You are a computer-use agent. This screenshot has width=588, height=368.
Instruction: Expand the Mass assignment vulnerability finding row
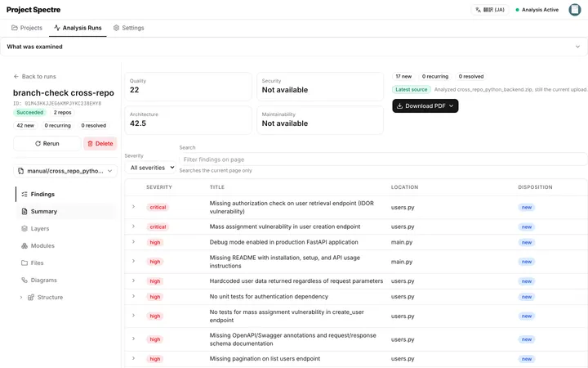133,226
